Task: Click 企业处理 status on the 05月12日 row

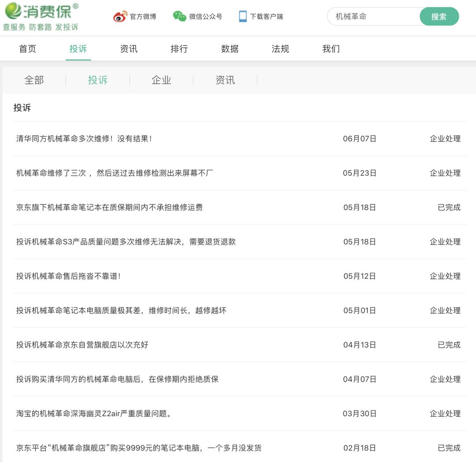Action: coord(445,276)
